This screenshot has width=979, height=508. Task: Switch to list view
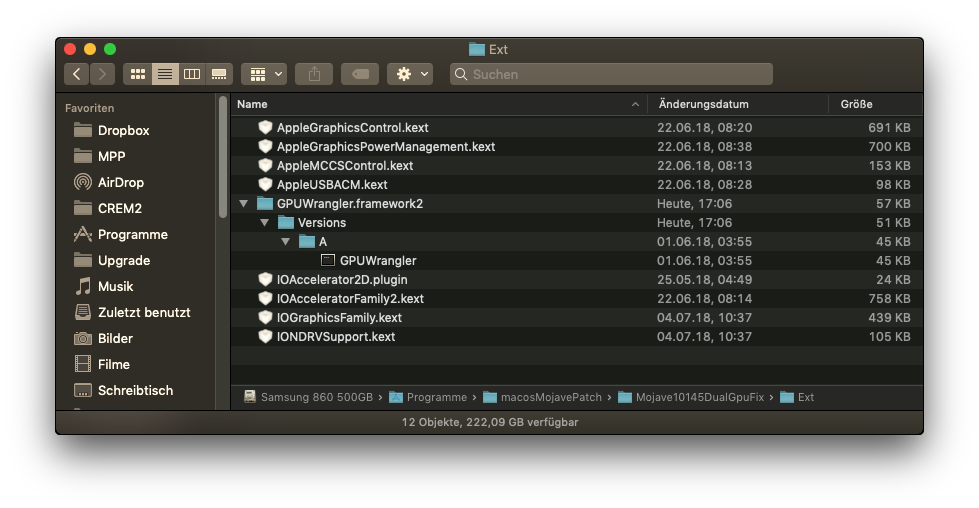(x=165, y=74)
